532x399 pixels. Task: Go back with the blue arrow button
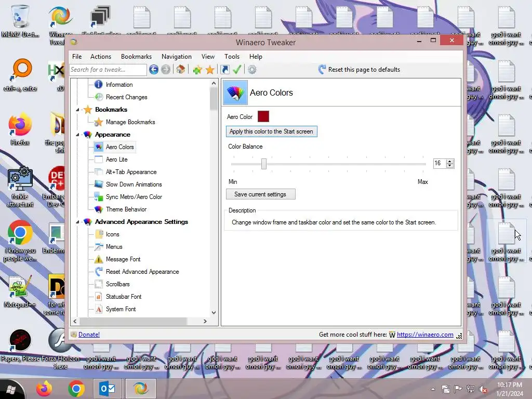point(154,70)
